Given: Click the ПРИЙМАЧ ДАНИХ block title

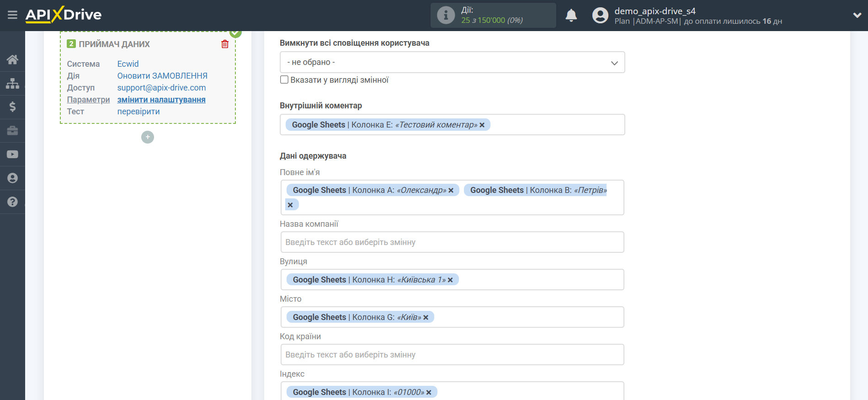Looking at the screenshot, I should click(114, 44).
